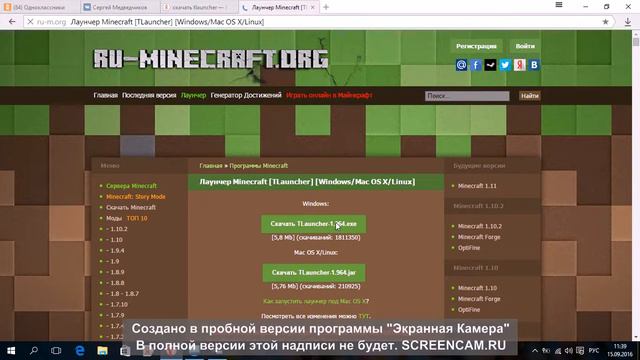Open the network icon in system tray
The width and height of the screenshot is (640, 360).
point(558,351)
